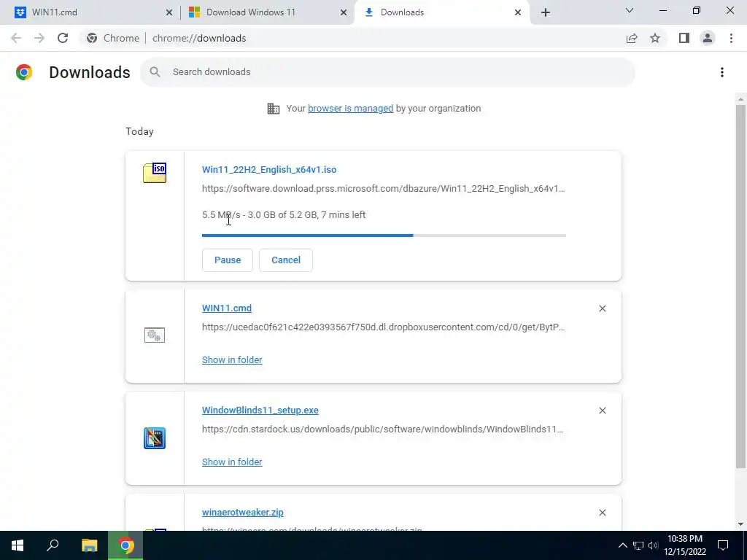Open a new tab
Viewport: 747px width, 560px height.
546,12
